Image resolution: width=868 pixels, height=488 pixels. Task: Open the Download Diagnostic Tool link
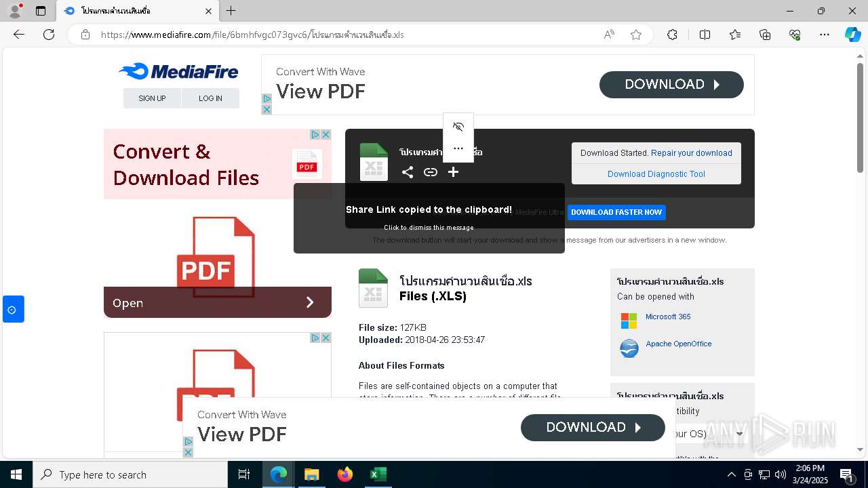click(656, 174)
